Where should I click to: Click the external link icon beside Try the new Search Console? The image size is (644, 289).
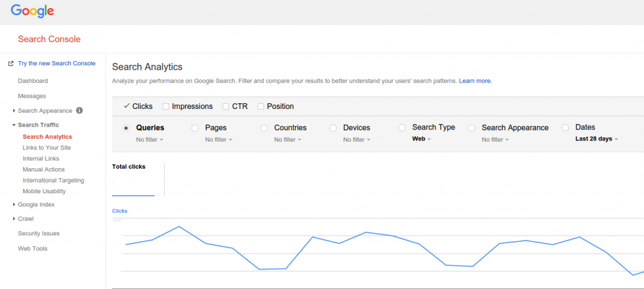tap(11, 64)
